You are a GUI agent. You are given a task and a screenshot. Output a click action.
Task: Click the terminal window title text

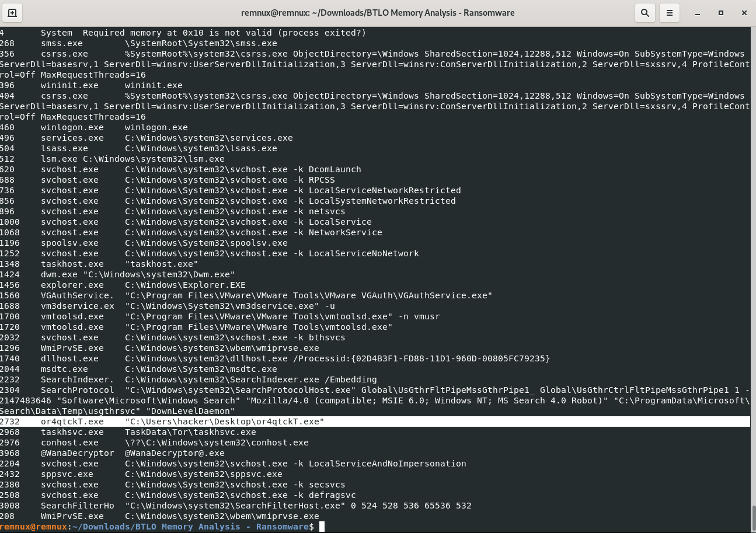(378, 13)
